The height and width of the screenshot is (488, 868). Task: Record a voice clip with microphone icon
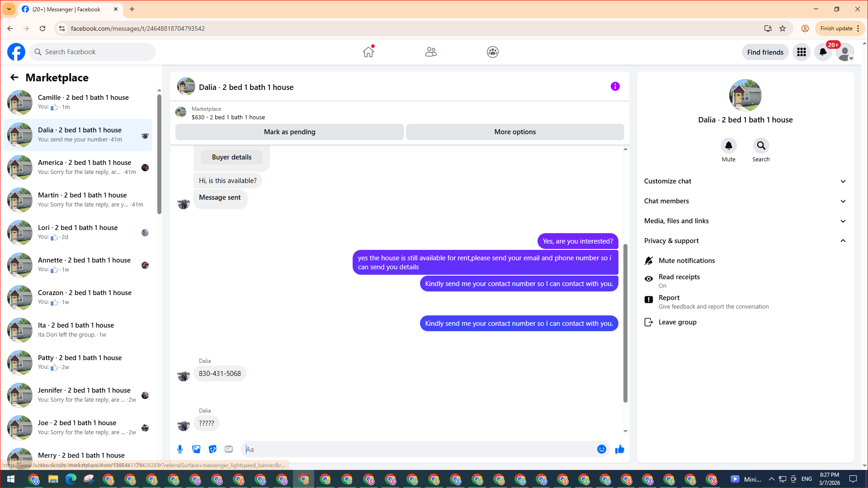click(x=180, y=449)
